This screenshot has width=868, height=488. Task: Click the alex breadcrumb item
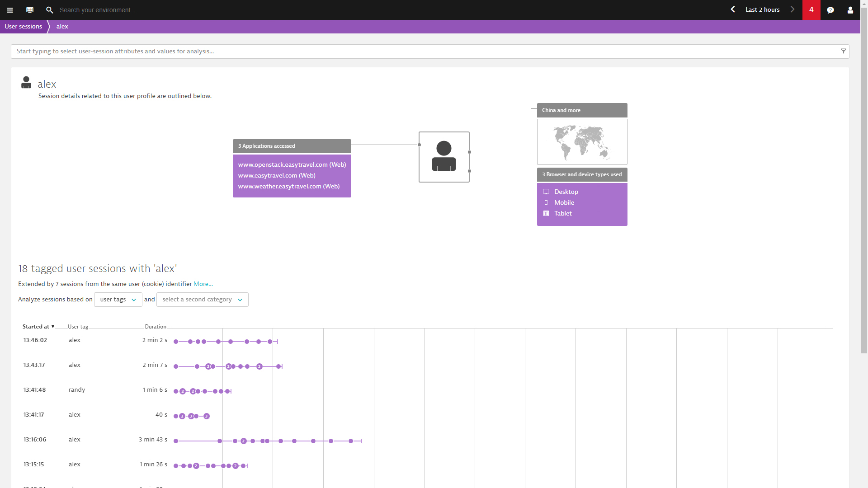pos(62,26)
